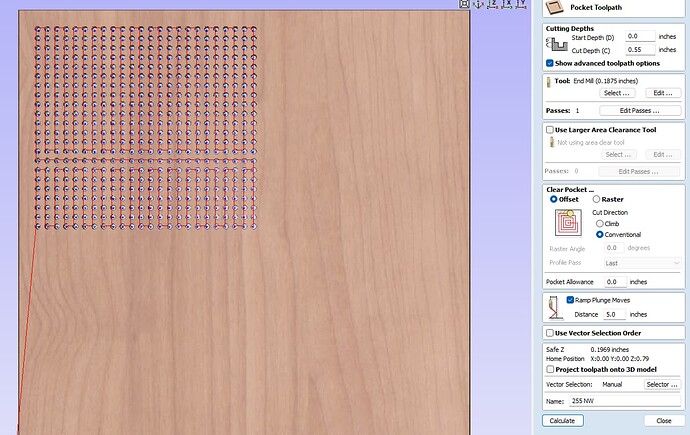Viewport: 690px width, 435px height.
Task: Click the 'Cutting Depths' heading
Action: pos(570,28)
